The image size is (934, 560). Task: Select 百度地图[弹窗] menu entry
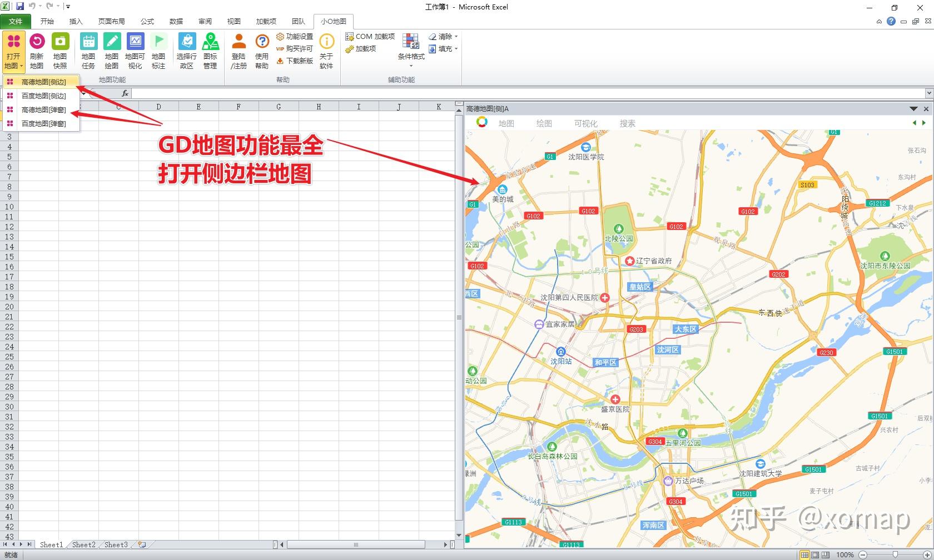pos(41,123)
